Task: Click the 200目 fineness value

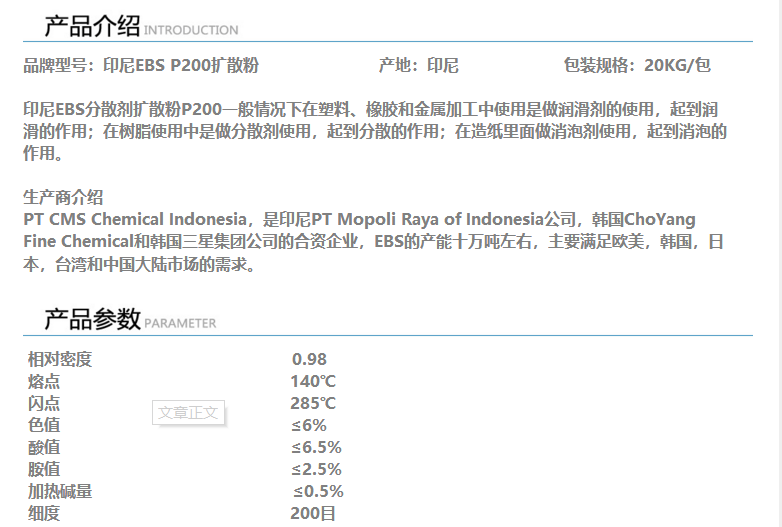Action: [x=313, y=513]
